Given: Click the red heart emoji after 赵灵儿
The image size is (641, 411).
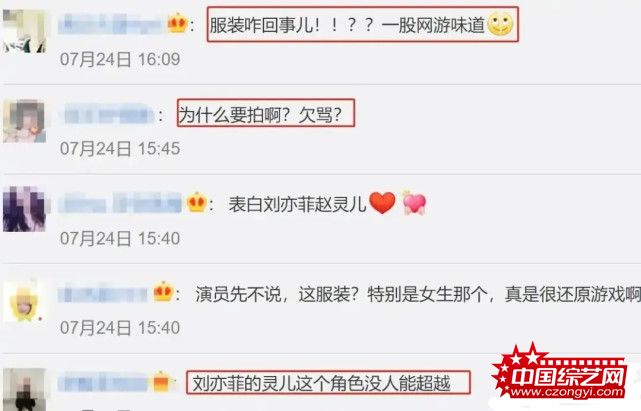Looking at the screenshot, I should coord(382,203).
